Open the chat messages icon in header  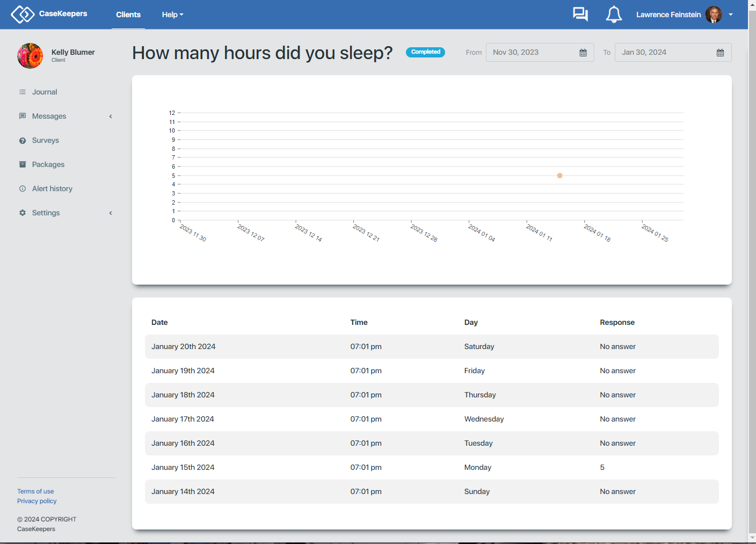[580, 14]
